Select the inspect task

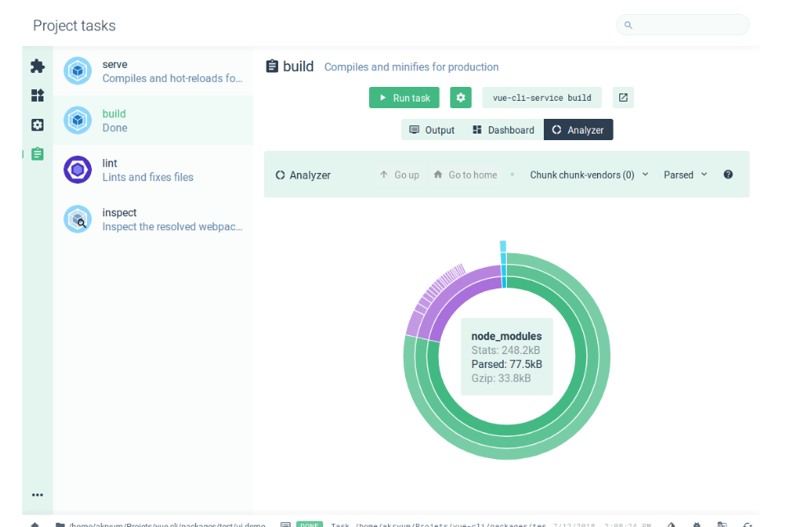153,220
